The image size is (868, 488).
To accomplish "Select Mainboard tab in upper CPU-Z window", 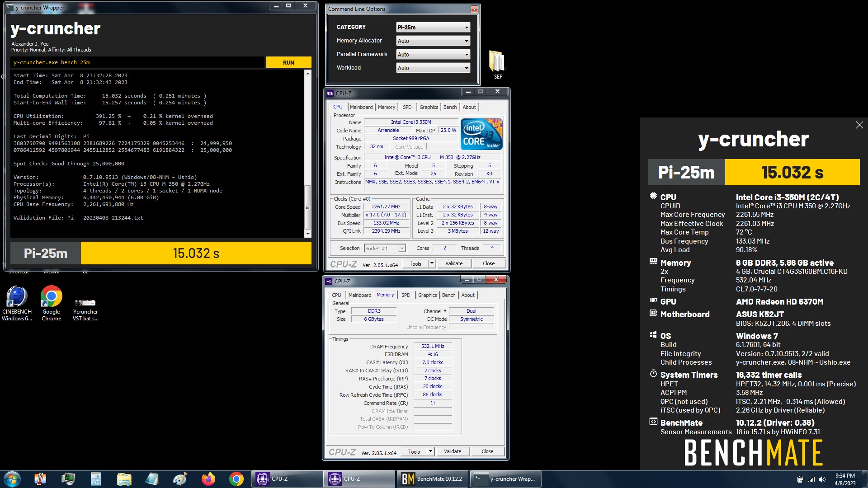I will coord(361,107).
